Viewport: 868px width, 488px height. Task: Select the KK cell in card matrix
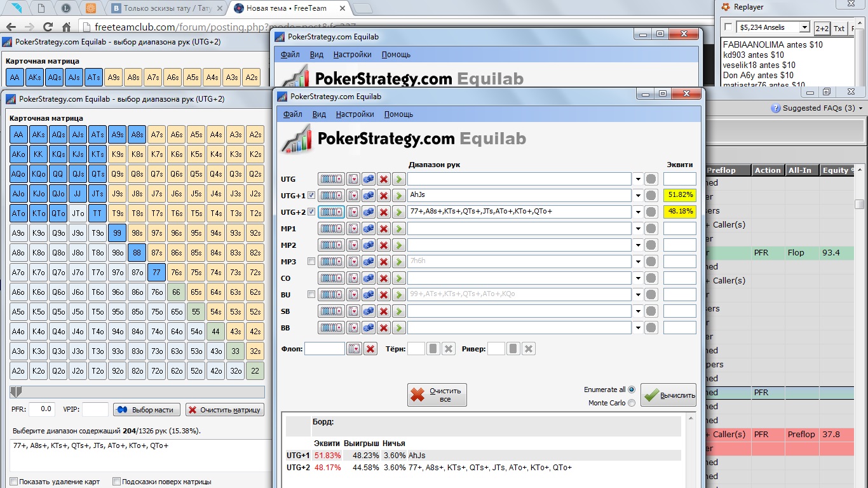[38, 154]
